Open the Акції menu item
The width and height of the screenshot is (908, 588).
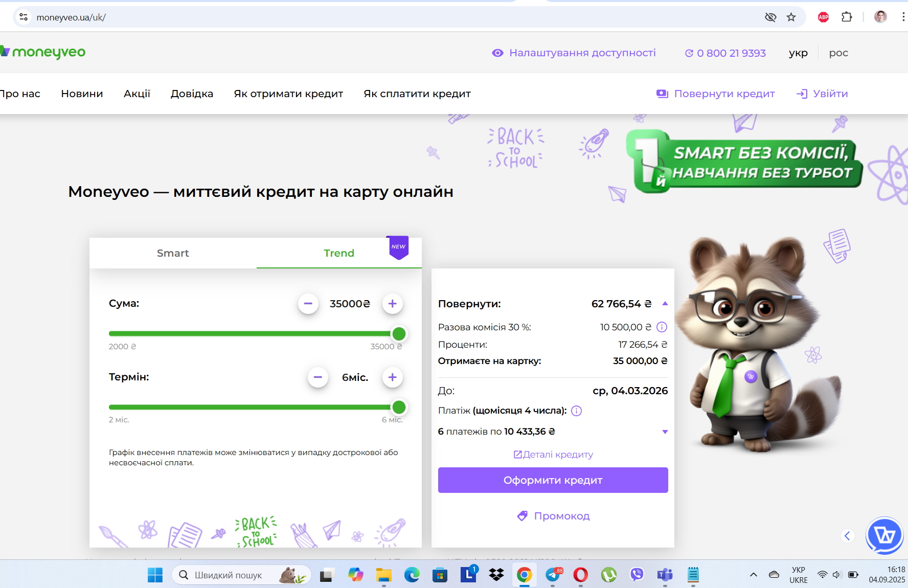click(x=137, y=94)
